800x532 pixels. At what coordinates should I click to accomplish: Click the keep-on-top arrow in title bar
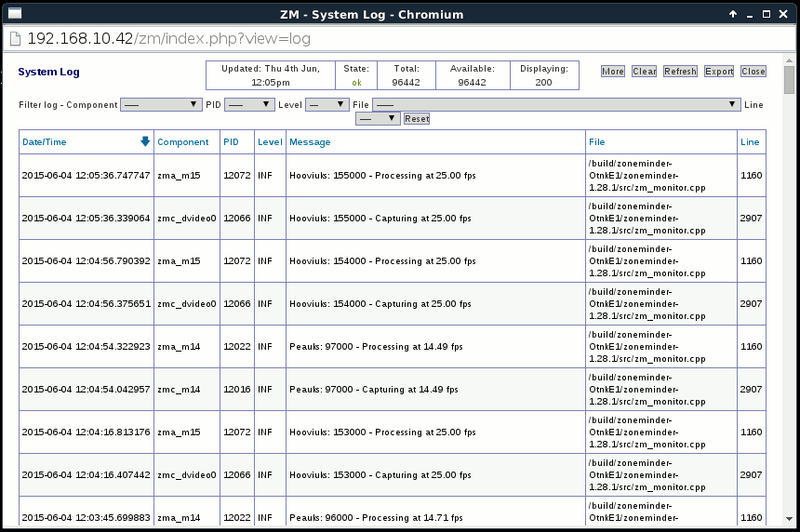click(x=732, y=14)
